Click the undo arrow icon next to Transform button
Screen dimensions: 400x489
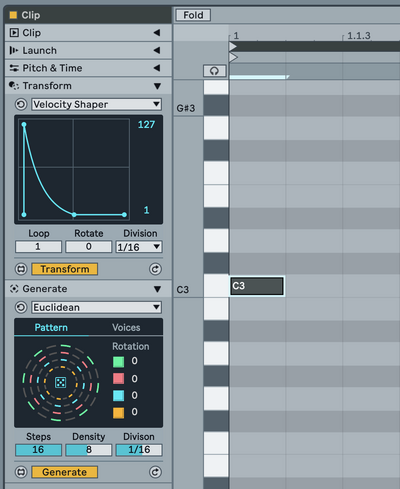(x=155, y=269)
